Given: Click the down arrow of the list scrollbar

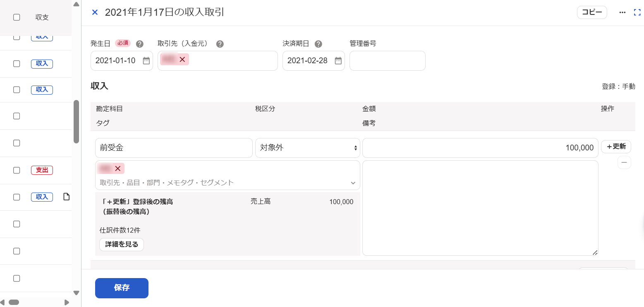Looking at the screenshot, I should coord(76,293).
